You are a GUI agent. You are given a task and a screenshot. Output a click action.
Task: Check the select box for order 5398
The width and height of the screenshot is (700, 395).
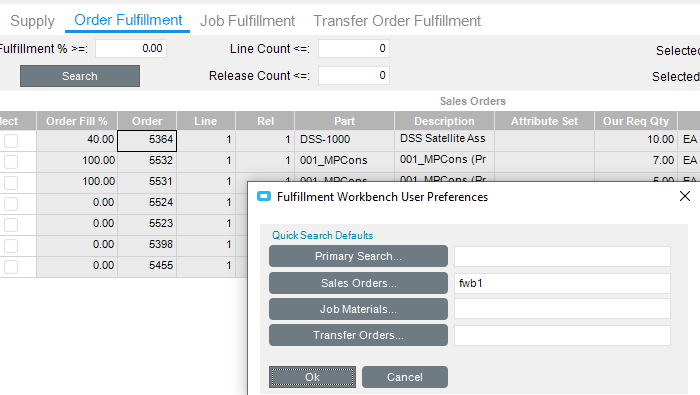click(11, 245)
